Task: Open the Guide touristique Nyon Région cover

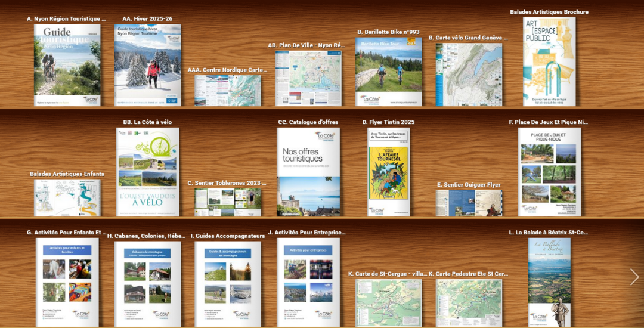Action: coord(67,65)
